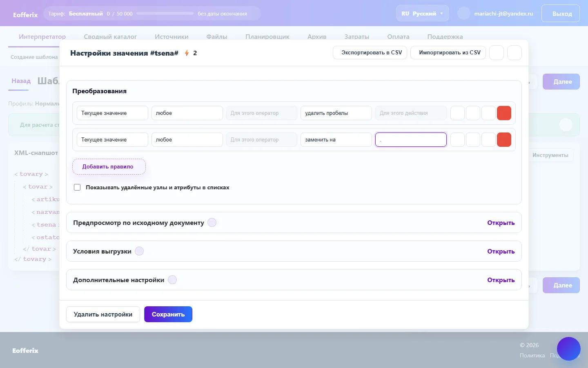This screenshot has width=588, height=368.
Task: Click the blank square button directly beside 'Импортировать из CSV'
Action: [x=497, y=53]
